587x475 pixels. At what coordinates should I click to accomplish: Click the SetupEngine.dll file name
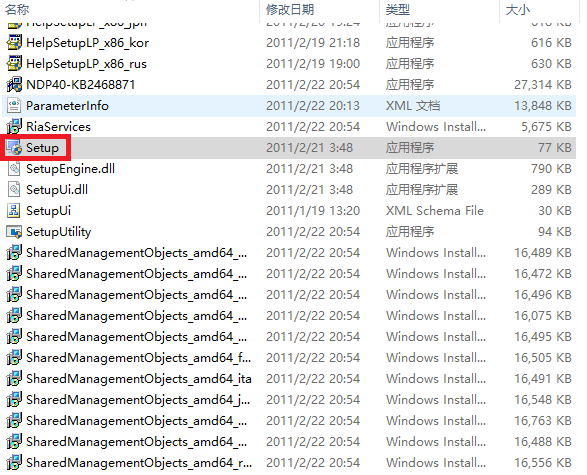tap(70, 169)
